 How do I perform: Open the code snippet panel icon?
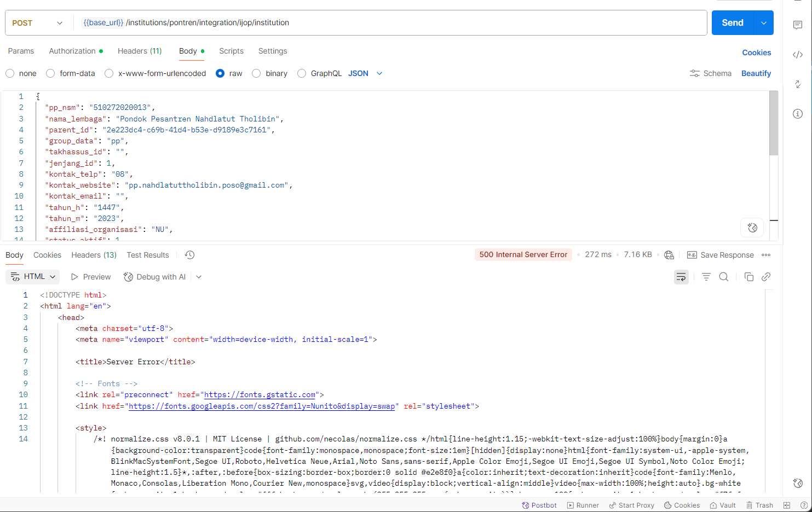[798, 55]
